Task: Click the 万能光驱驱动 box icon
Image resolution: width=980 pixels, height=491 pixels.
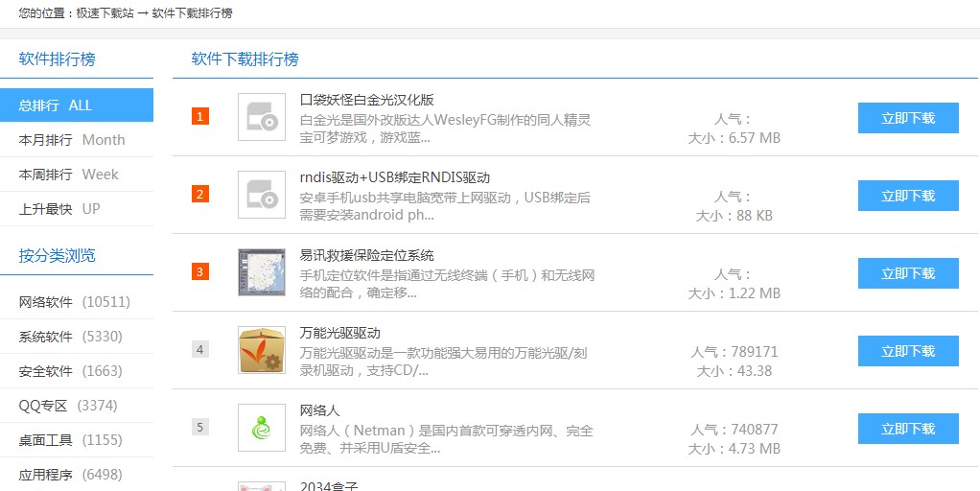Action: 261,350
